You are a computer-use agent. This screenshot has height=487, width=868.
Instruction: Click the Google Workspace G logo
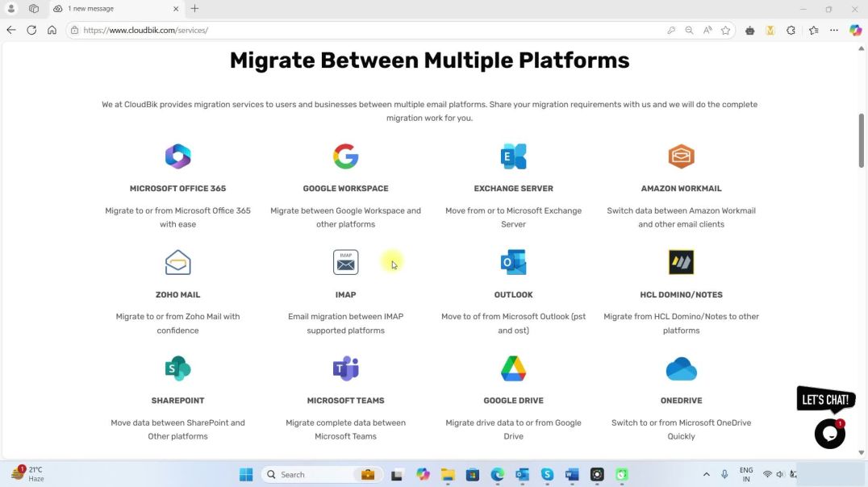click(345, 156)
